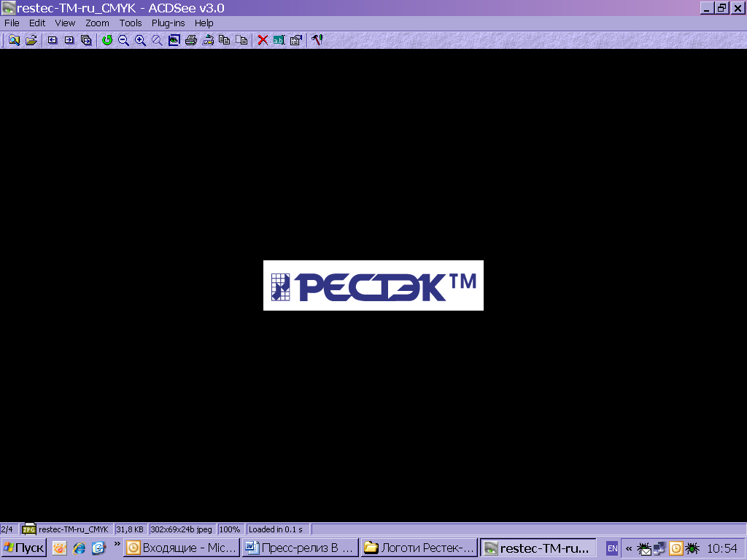Go to the previous image

pos(53,41)
